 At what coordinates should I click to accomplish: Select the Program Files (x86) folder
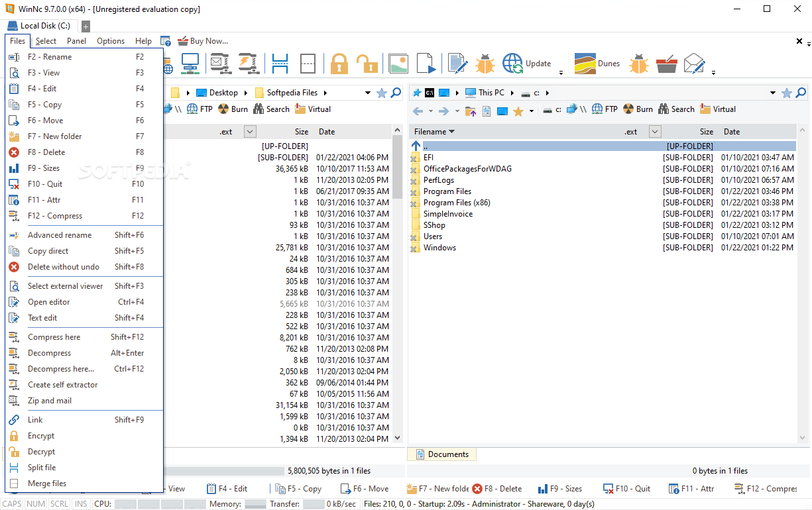(457, 203)
